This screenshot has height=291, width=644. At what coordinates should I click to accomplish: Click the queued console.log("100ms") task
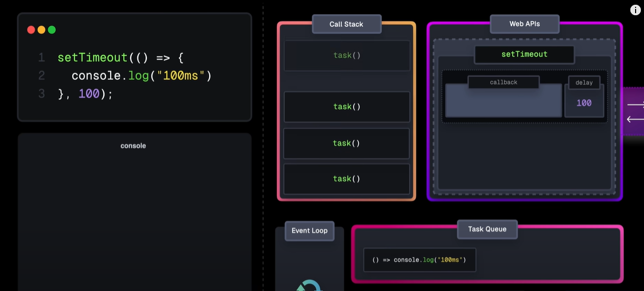click(x=420, y=260)
